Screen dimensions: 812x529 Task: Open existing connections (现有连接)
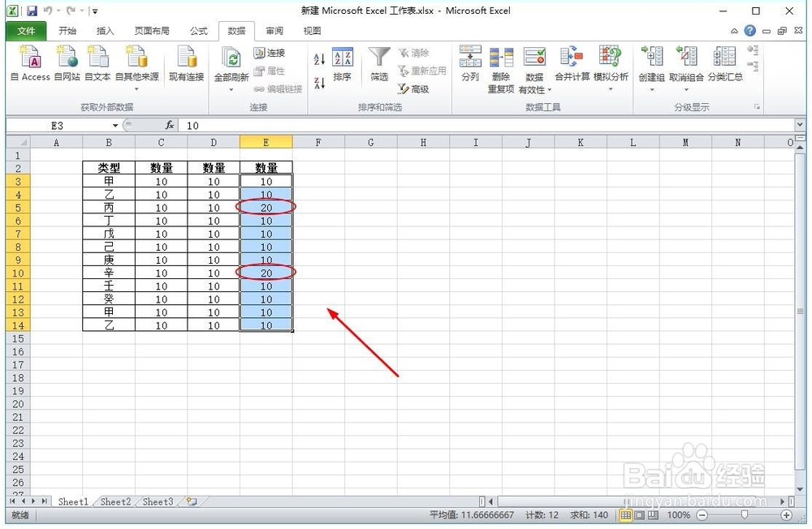(x=187, y=63)
